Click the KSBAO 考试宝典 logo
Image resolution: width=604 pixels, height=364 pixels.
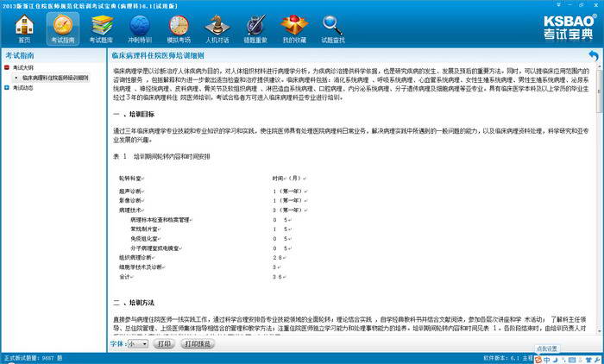pos(569,28)
